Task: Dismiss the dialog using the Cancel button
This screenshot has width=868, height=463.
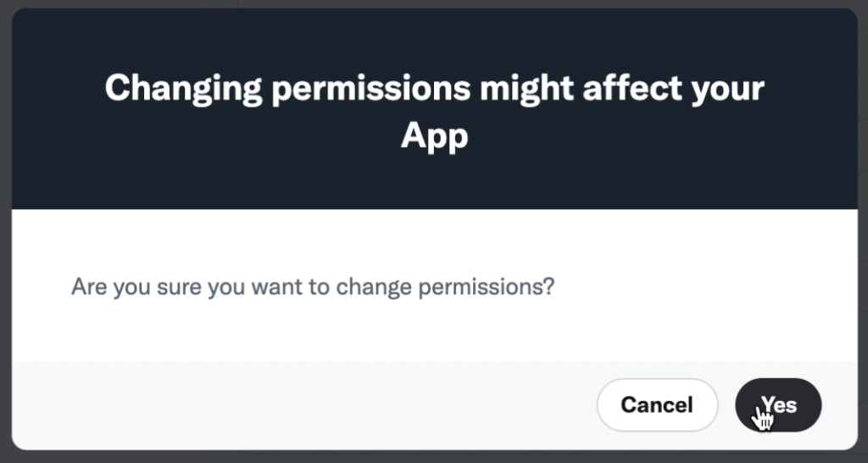Action: (657, 404)
